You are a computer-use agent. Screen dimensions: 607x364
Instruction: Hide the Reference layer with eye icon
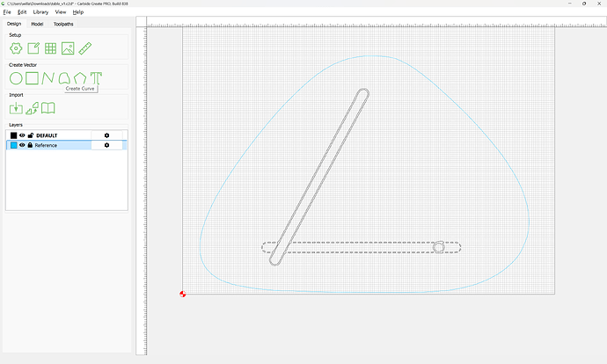(x=23, y=145)
